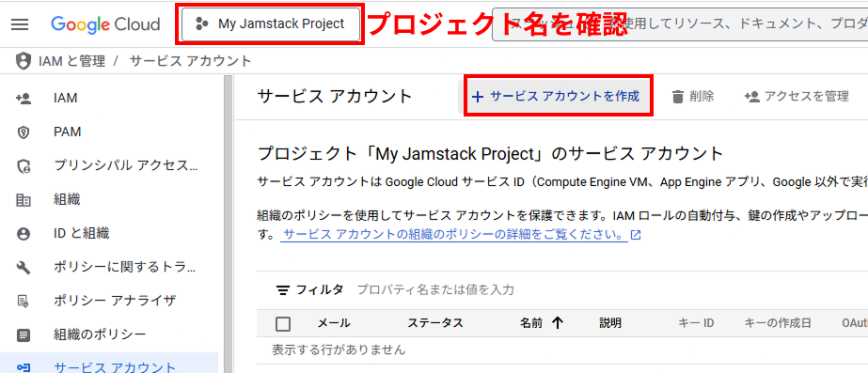This screenshot has width=868, height=373.
Task: Sort the table by the 名前 column arrow
Action: tap(558, 323)
